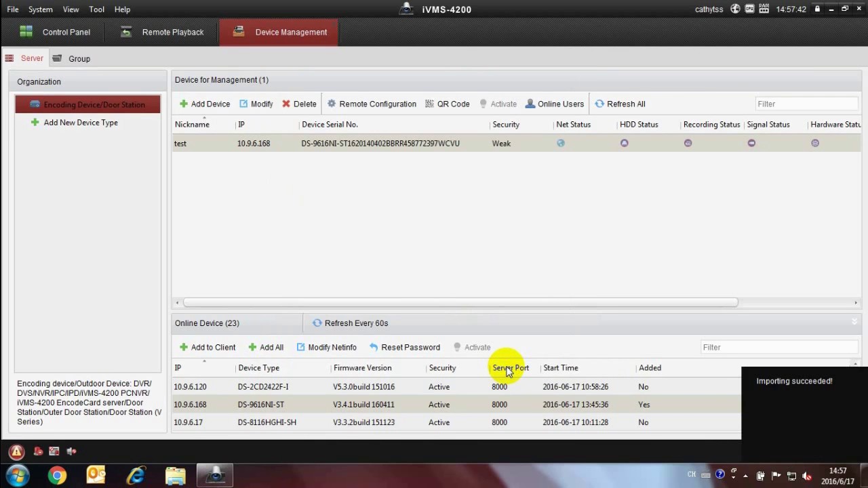Image resolution: width=868 pixels, height=488 pixels.
Task: Open Google Chrome from the taskbar
Action: (57, 476)
